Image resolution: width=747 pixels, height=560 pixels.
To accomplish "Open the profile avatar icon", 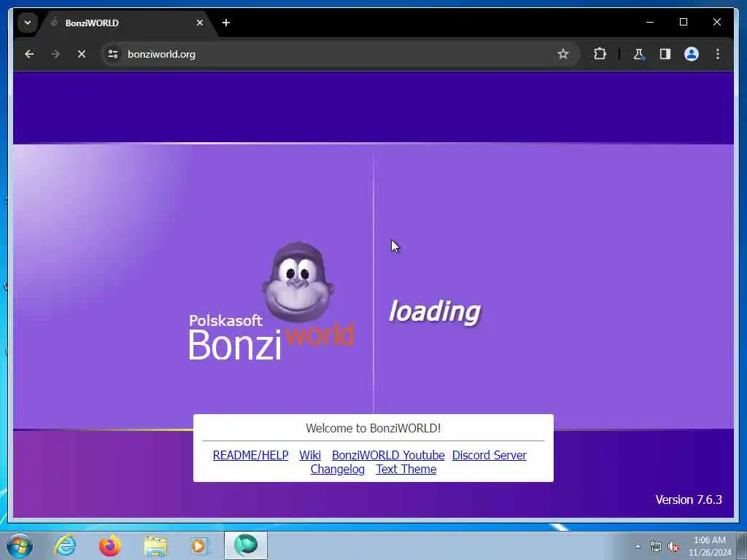I will pos(692,54).
